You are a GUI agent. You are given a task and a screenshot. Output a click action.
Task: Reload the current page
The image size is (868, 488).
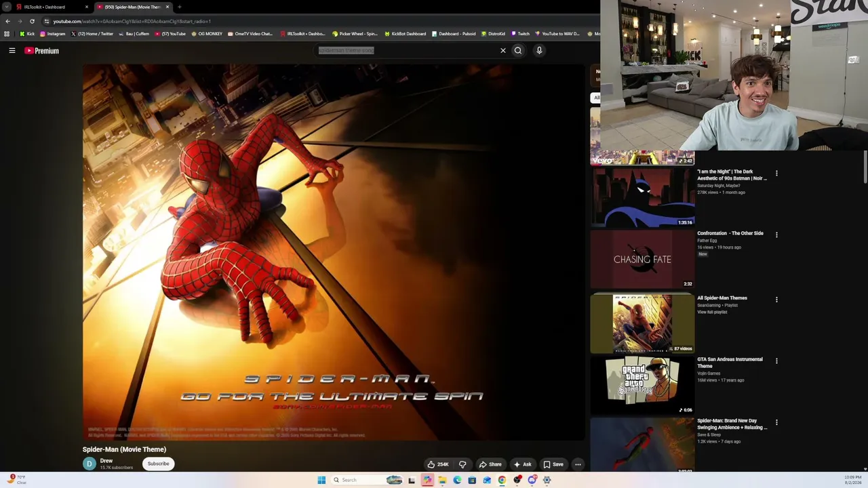tap(32, 21)
